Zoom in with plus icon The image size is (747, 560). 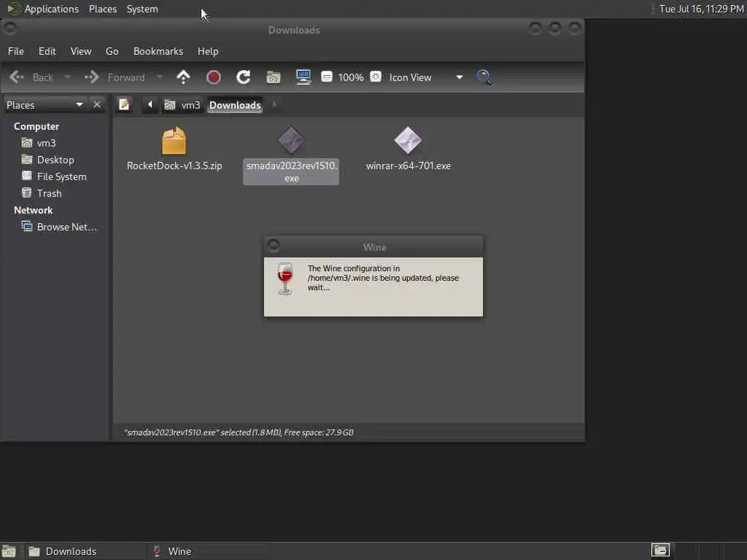pyautogui.click(x=376, y=77)
